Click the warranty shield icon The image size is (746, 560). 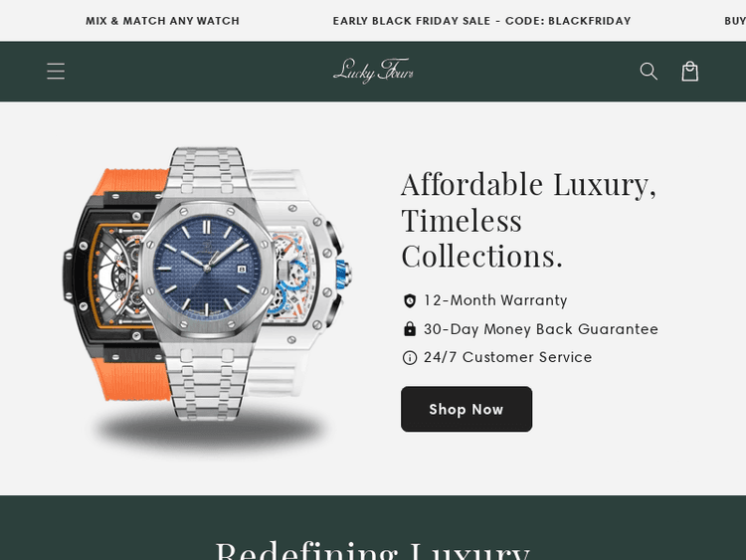(x=409, y=300)
